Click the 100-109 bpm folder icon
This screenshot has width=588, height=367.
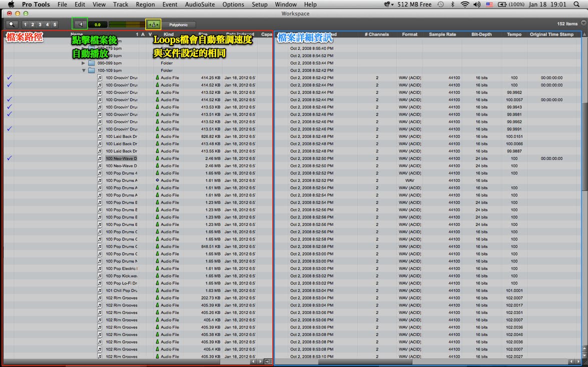92,70
